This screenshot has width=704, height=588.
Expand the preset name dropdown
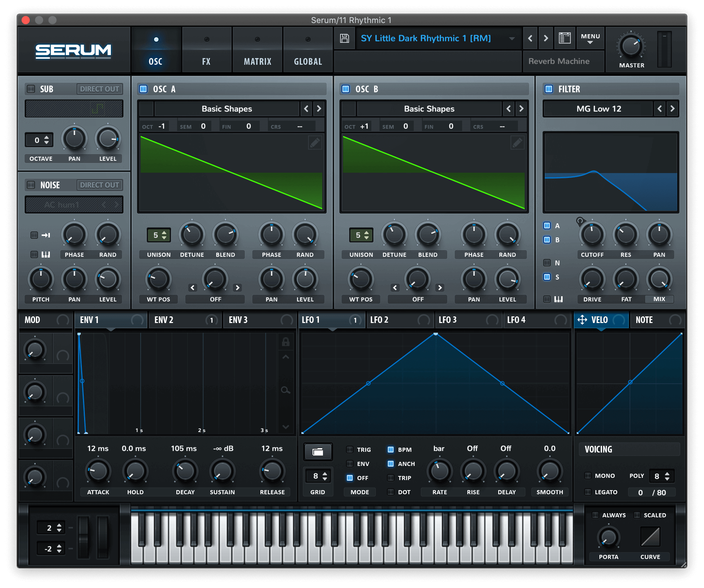click(x=512, y=38)
